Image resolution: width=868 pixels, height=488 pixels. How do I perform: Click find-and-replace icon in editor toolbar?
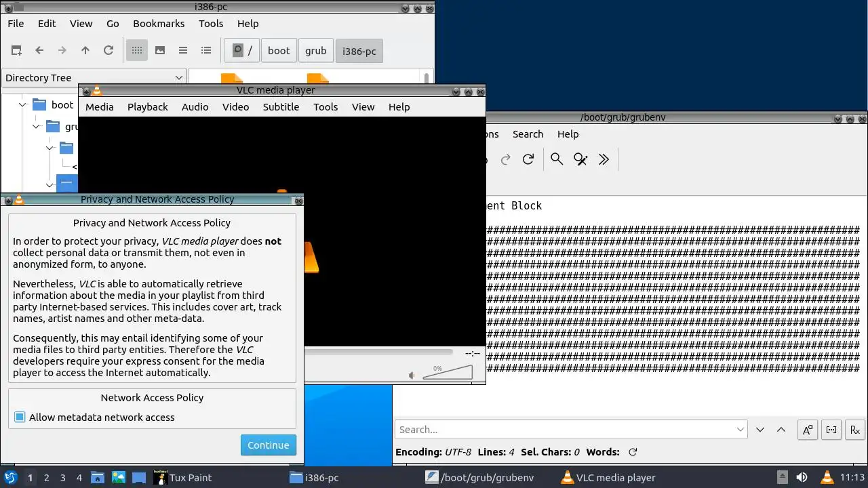point(580,159)
